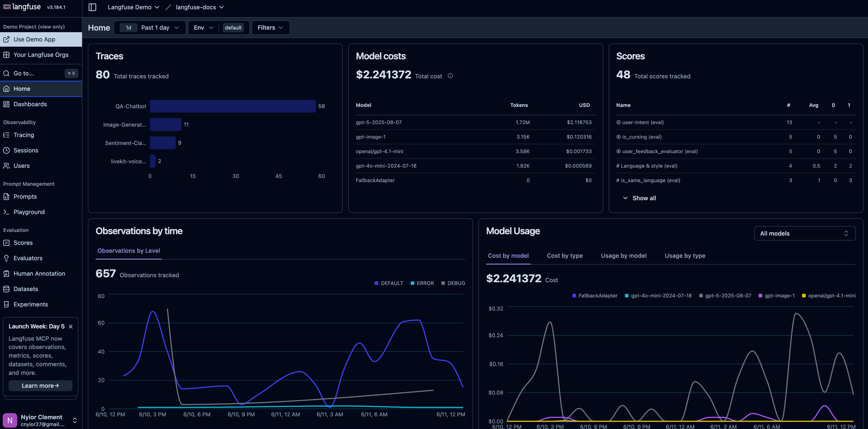The image size is (868, 429).
Task: Click the Evaluators lightbulb icon
Action: pyautogui.click(x=6, y=258)
